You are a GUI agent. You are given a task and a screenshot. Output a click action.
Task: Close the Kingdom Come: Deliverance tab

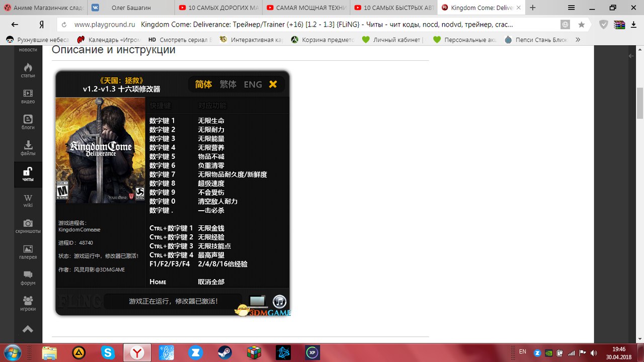(518, 8)
